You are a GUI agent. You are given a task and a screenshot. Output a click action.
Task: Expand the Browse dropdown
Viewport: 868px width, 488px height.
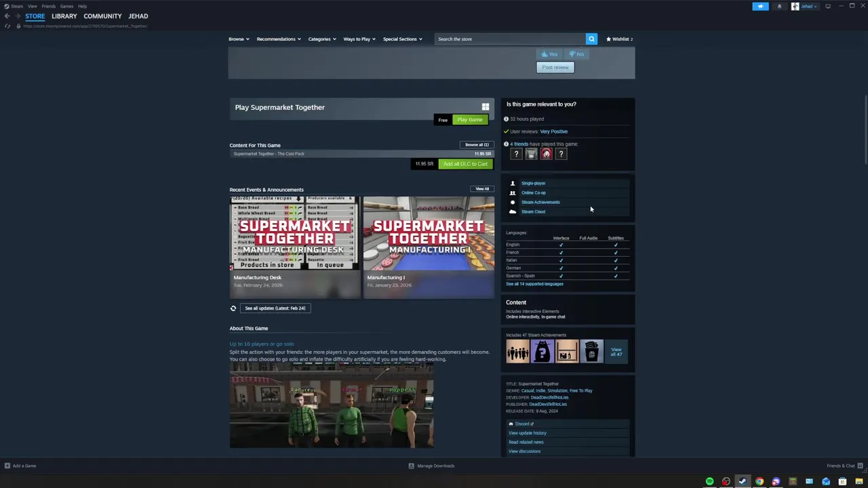[239, 39]
